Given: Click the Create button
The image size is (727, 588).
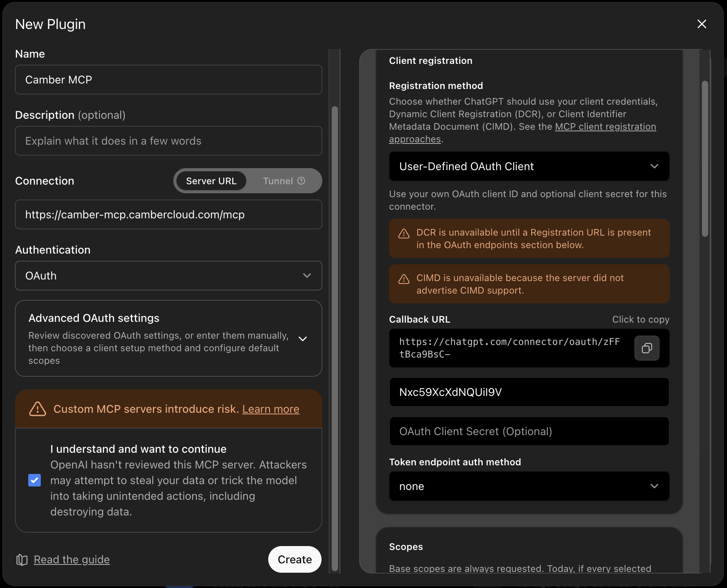Looking at the screenshot, I should coord(295,559).
